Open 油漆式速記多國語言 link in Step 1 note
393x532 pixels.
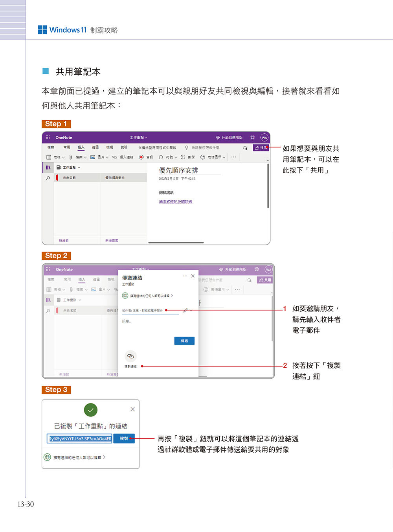coord(175,201)
